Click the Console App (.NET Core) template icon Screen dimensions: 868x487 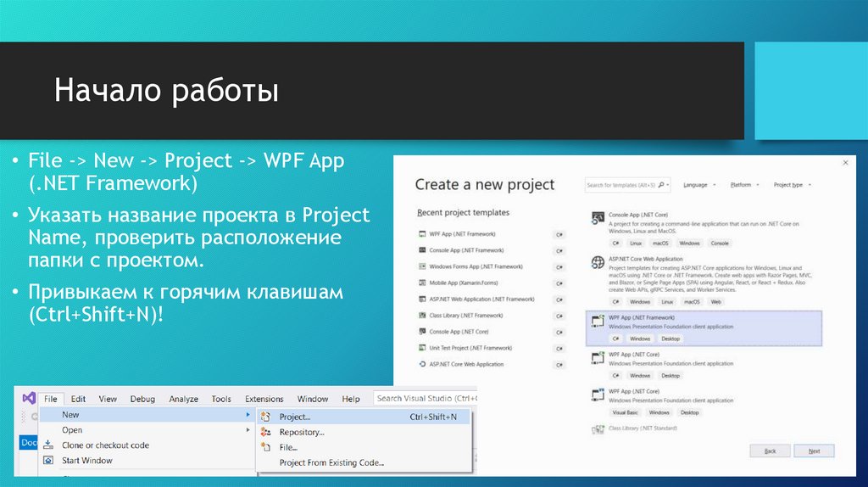coord(598,218)
